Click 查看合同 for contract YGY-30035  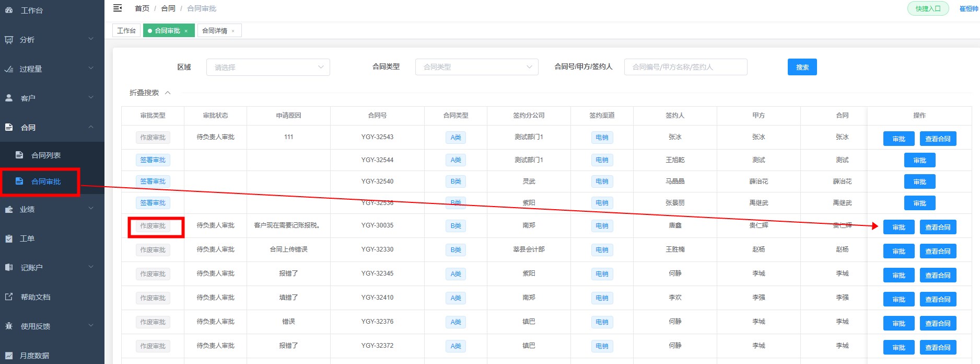click(938, 227)
